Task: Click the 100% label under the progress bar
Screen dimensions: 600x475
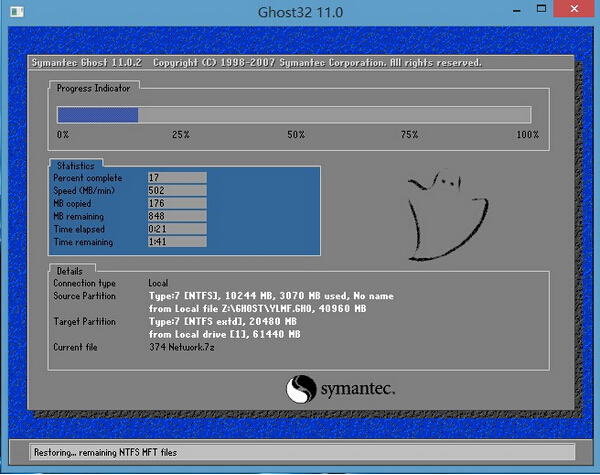Action: pyautogui.click(x=527, y=135)
